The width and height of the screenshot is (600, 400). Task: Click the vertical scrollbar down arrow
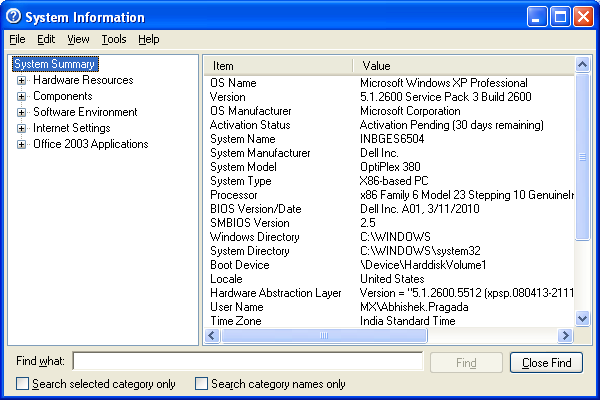582,318
